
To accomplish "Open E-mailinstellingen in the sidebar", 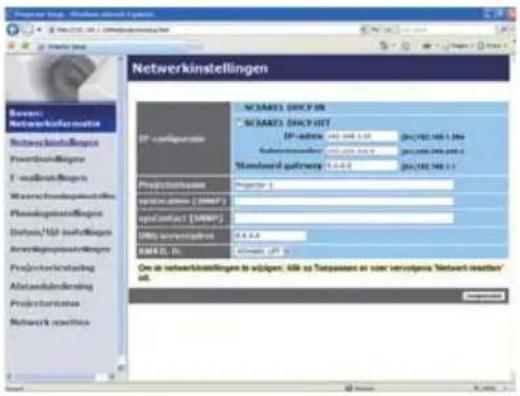I will tap(49, 178).
